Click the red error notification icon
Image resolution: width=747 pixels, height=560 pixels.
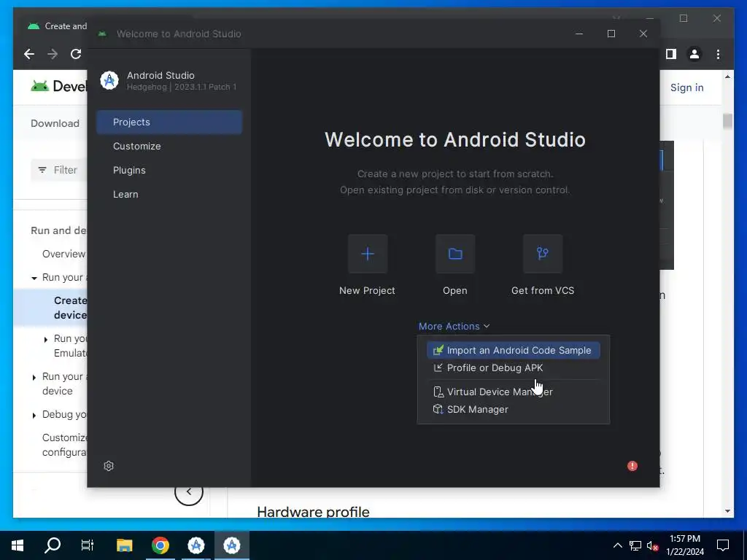[632, 466]
